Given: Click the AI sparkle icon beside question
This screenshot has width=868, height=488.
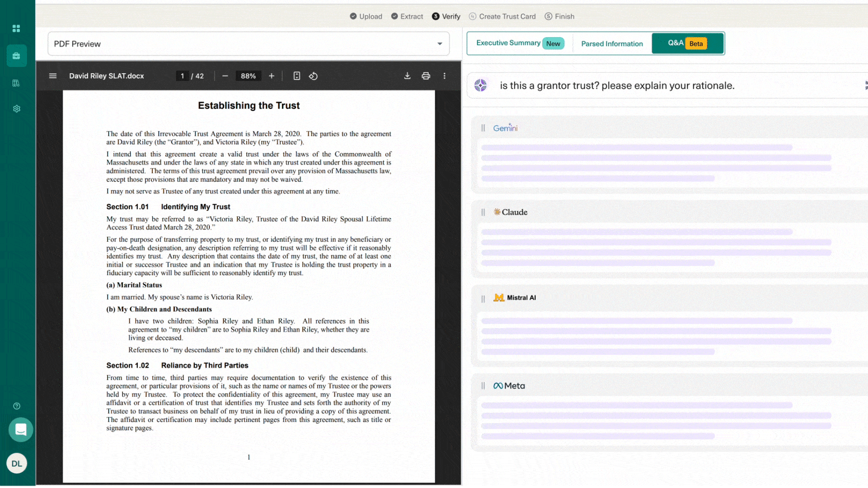Looking at the screenshot, I should tap(481, 86).
